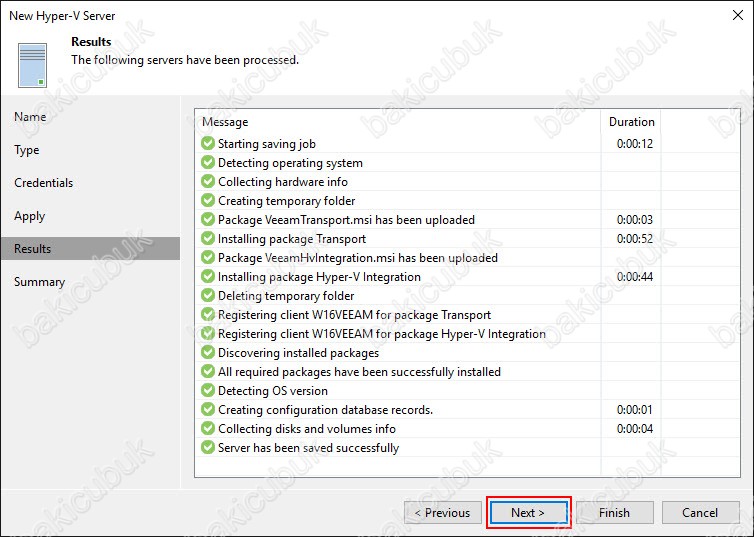Click the 0:00:52 duration value
The width and height of the screenshot is (754, 537).
pos(635,239)
